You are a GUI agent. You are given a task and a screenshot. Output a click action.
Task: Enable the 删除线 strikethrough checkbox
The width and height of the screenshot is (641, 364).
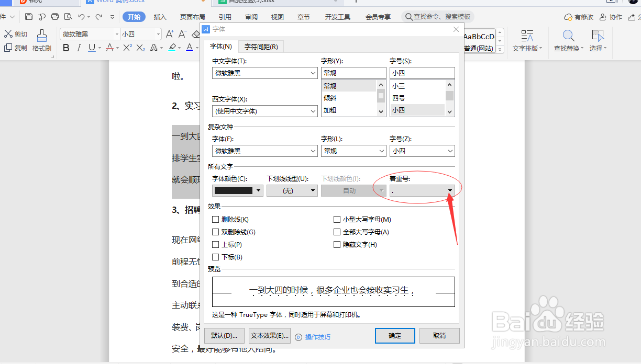point(215,219)
